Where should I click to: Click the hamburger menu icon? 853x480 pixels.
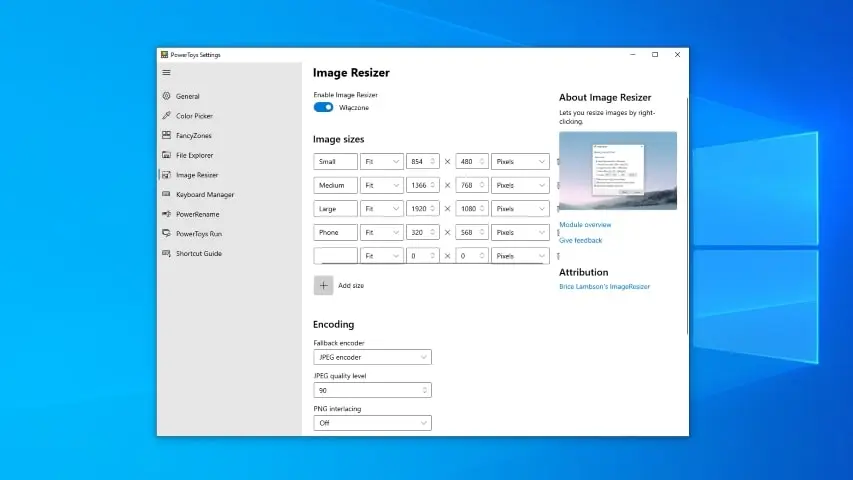[166, 72]
